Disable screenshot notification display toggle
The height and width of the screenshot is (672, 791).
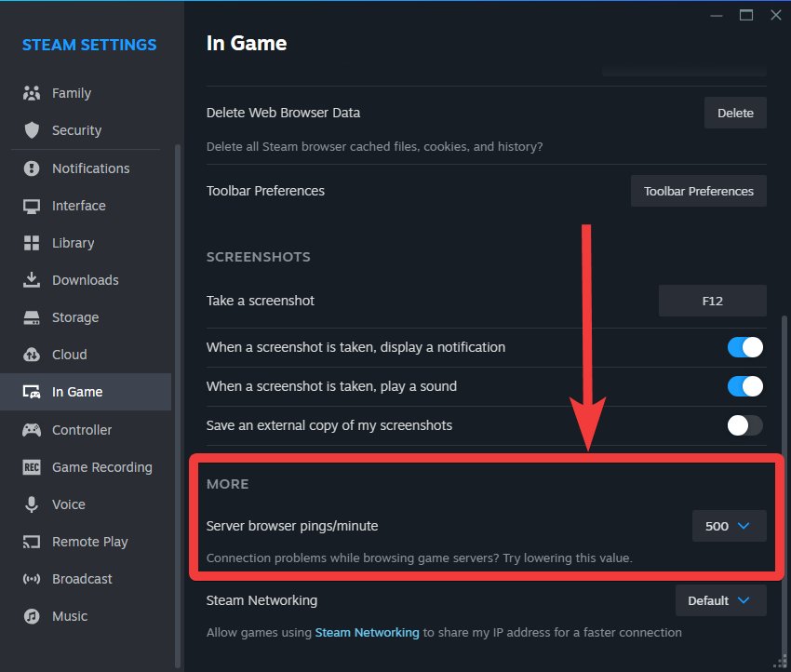point(744,347)
